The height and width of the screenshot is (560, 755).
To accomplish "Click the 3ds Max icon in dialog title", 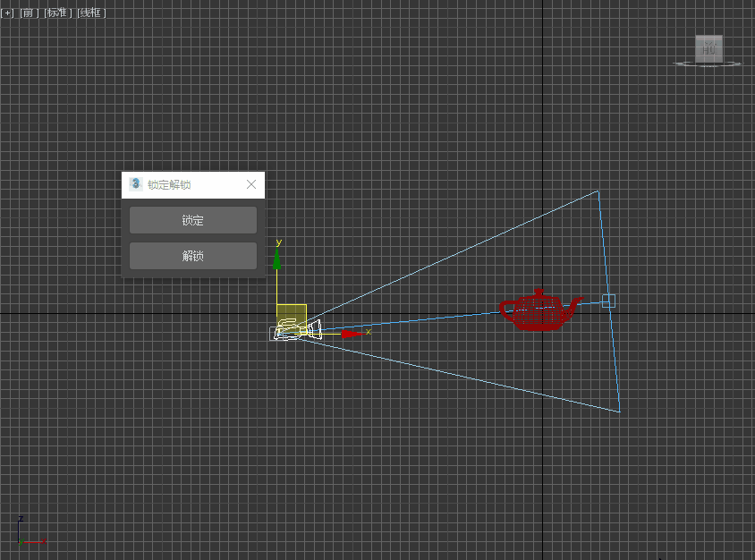I will (136, 184).
